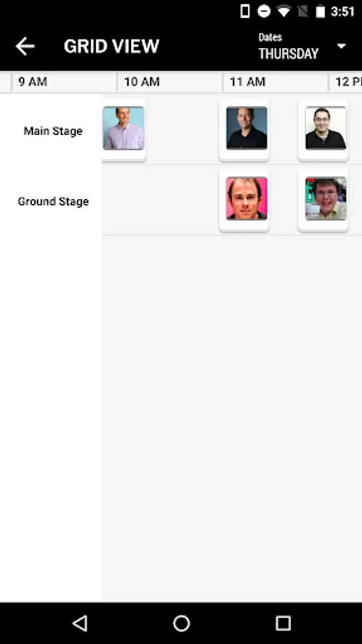Tap the Android home circle button

tap(181, 623)
